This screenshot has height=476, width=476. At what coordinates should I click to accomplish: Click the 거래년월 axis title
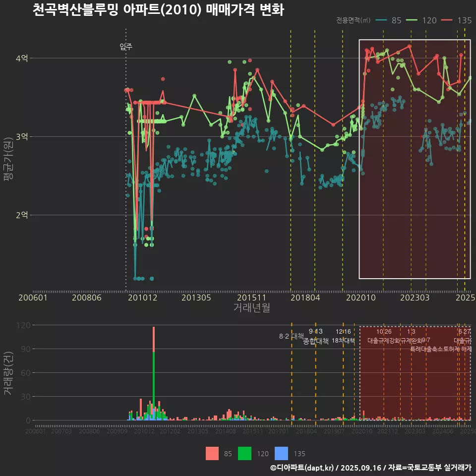click(x=252, y=307)
